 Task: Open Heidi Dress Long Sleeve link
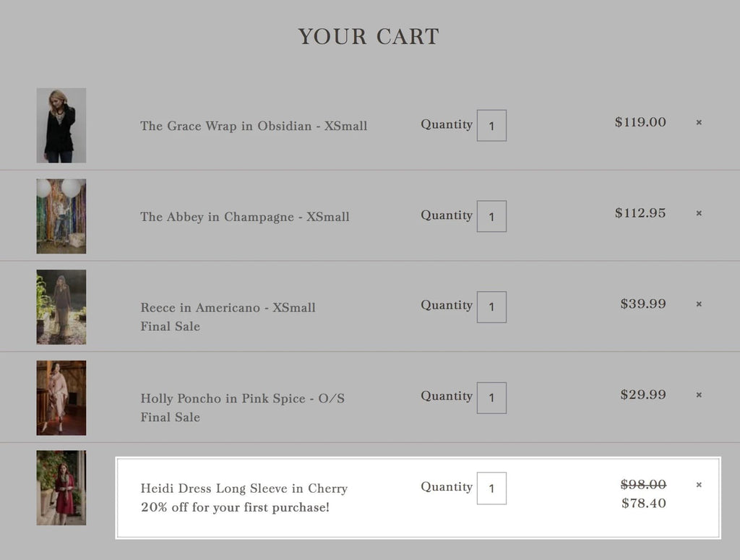244,489
